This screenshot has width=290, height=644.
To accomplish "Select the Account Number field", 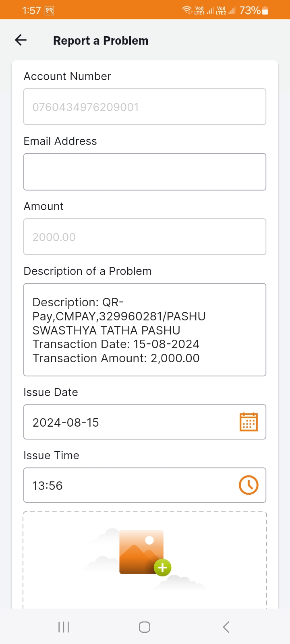I will 145,107.
